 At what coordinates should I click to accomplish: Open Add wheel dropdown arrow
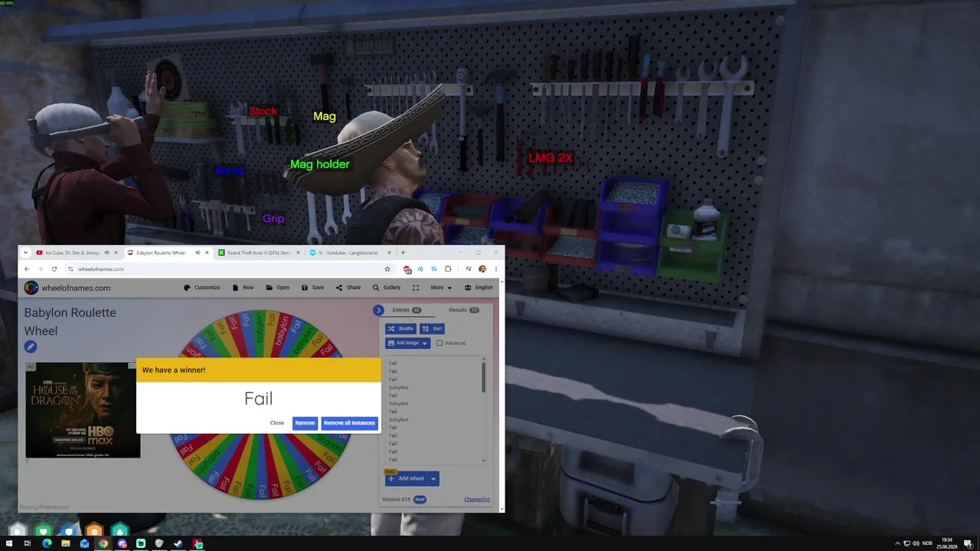coord(433,478)
